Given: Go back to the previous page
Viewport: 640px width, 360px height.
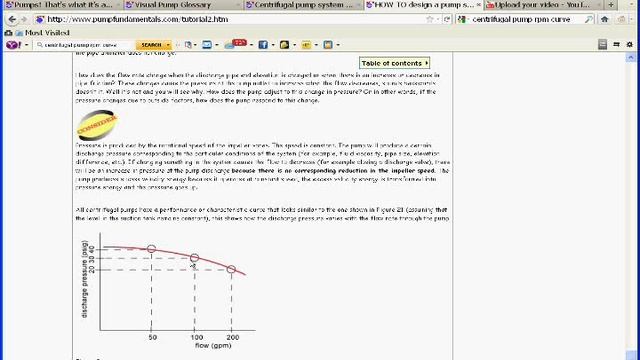Looking at the screenshot, I should click(12, 19).
